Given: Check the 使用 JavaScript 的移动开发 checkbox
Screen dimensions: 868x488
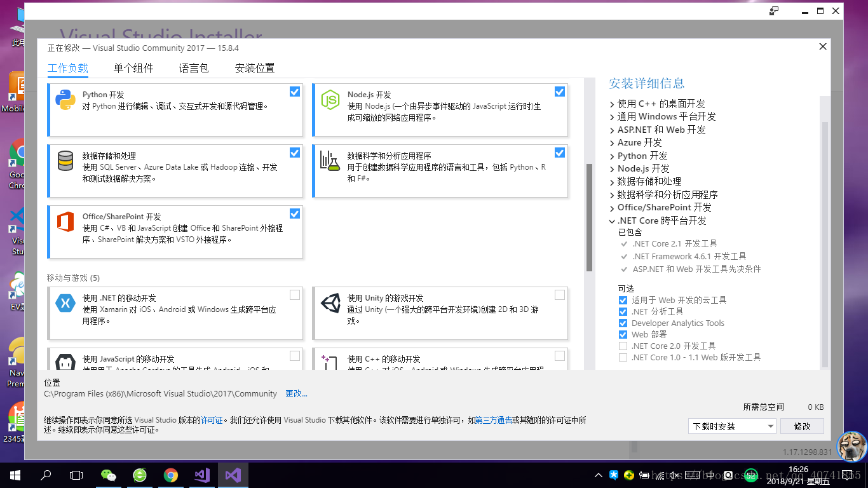Looking at the screenshot, I should click(295, 356).
